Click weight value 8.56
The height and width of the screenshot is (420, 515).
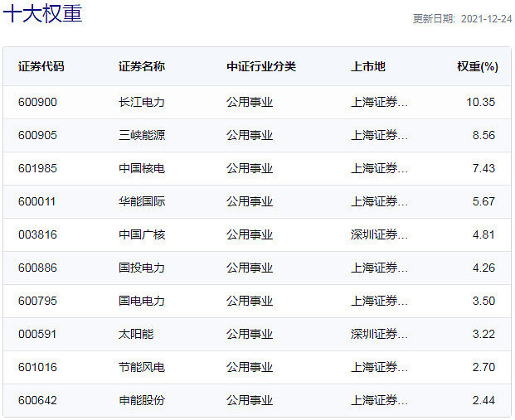coord(483,135)
